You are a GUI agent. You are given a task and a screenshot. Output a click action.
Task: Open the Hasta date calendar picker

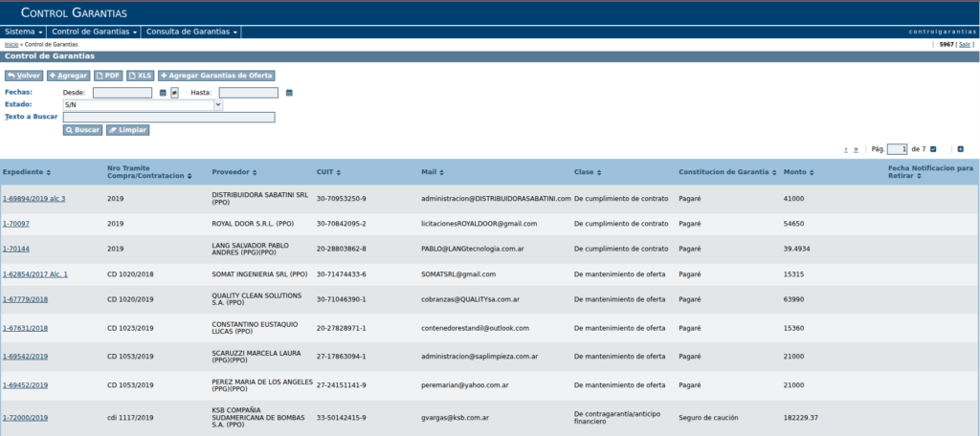click(x=289, y=93)
